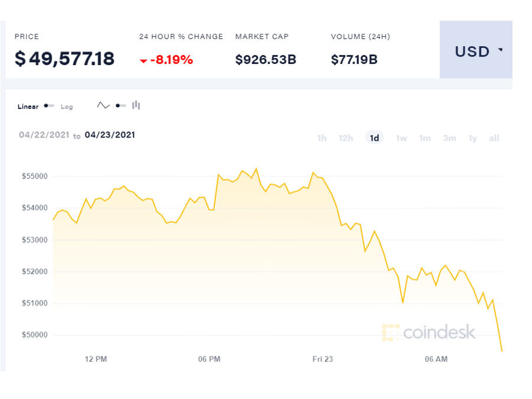Click the 04/23/2021 end date
Screen dimensions: 532x399
point(110,135)
